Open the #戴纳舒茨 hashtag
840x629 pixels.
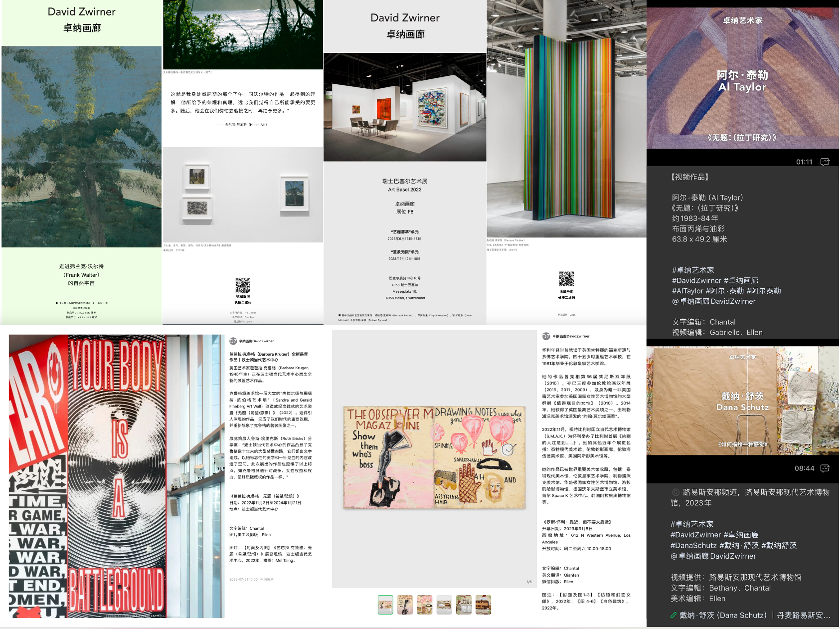pos(779,546)
